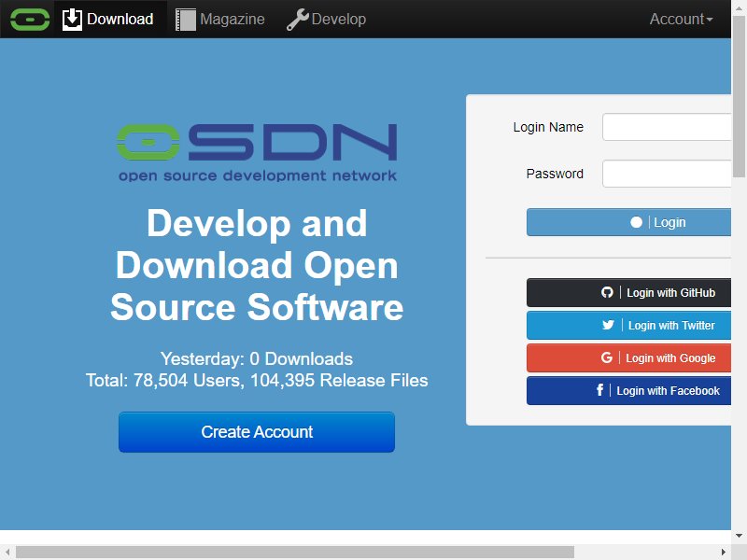Click the blue Login button text

tap(669, 222)
